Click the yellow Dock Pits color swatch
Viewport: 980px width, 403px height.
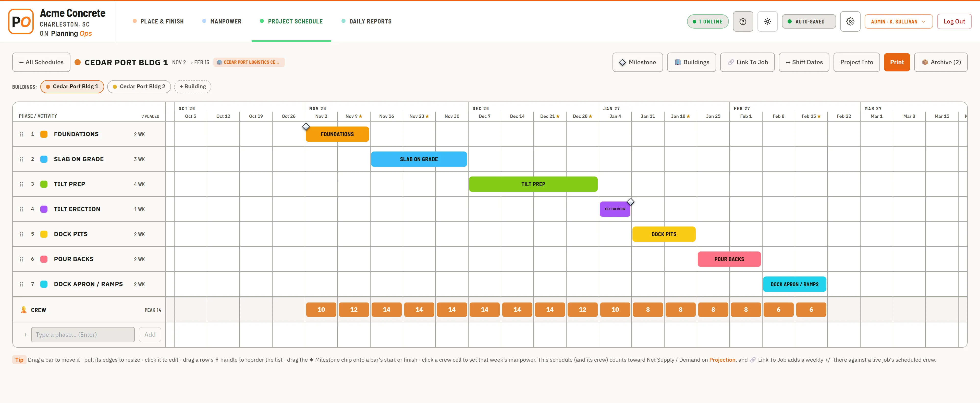click(x=44, y=234)
